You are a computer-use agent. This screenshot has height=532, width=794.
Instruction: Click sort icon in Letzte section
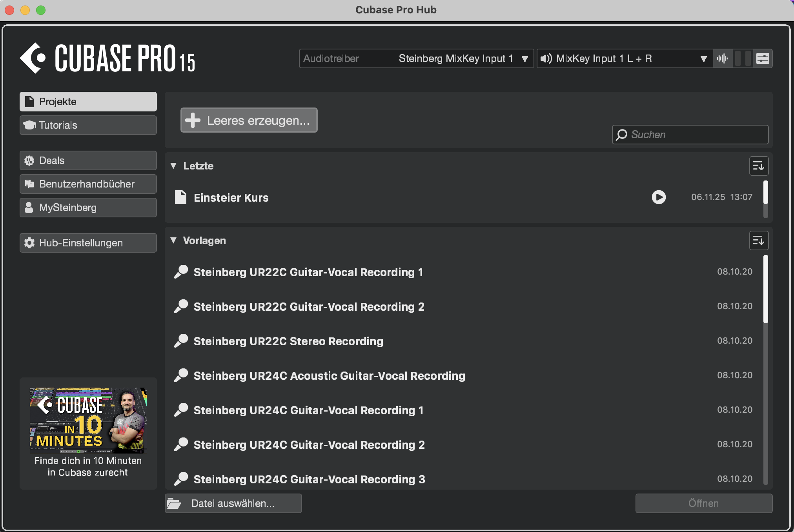click(758, 166)
